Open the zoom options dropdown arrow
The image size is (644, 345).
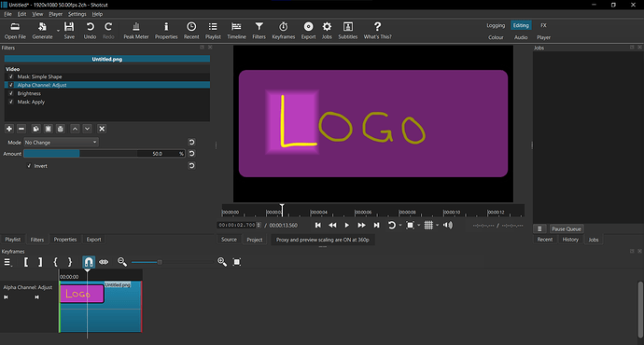tap(418, 226)
